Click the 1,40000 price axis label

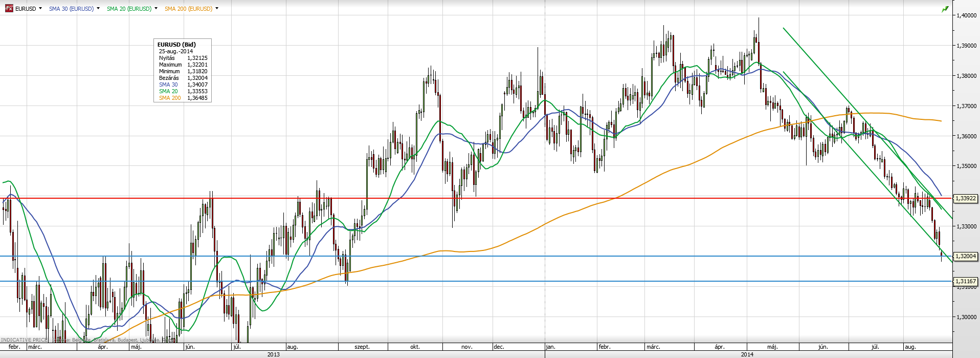coord(966,15)
